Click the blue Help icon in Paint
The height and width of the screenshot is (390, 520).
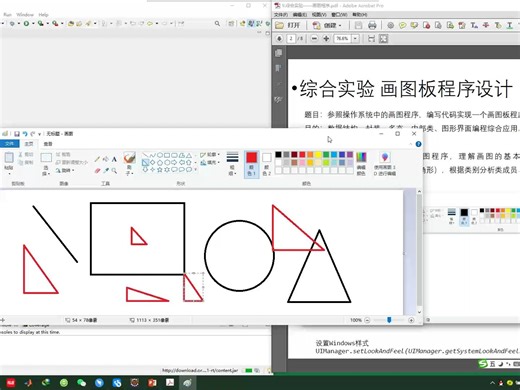418,144
